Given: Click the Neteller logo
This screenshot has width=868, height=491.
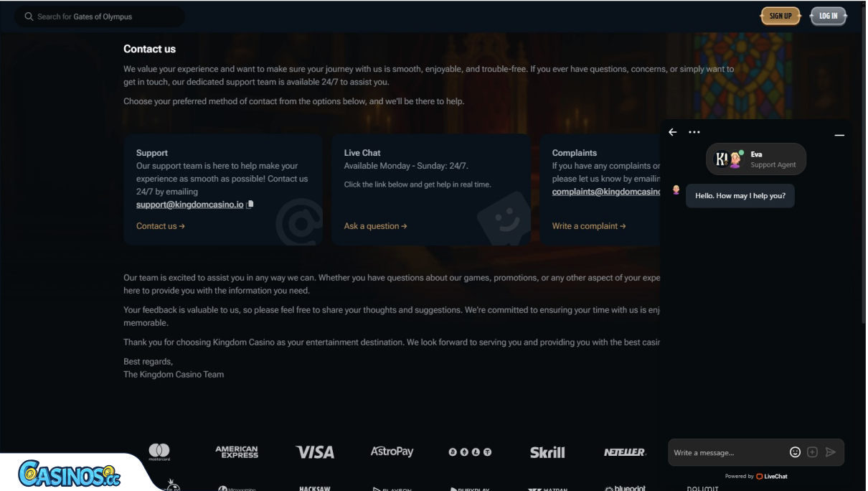Looking at the screenshot, I should click(x=625, y=452).
